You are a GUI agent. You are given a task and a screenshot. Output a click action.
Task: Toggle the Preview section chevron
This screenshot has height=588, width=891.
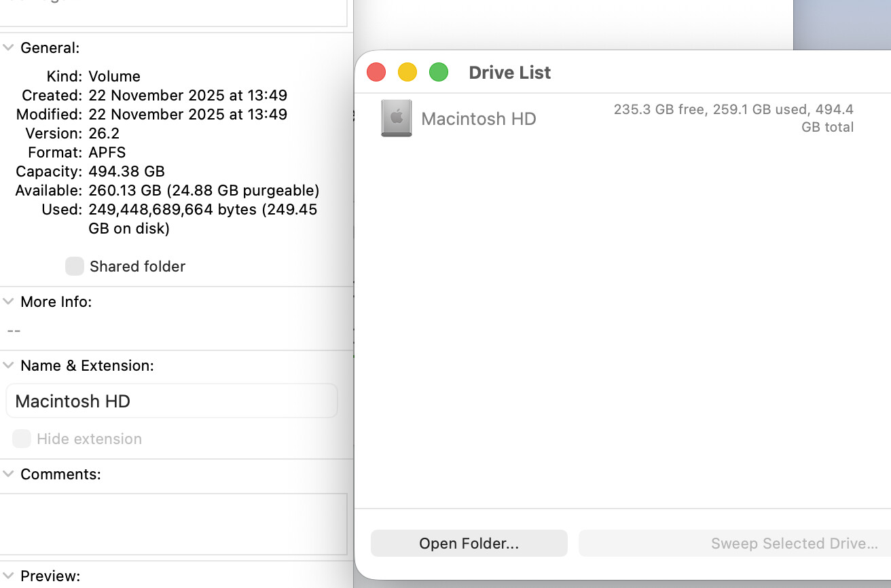coord(8,576)
